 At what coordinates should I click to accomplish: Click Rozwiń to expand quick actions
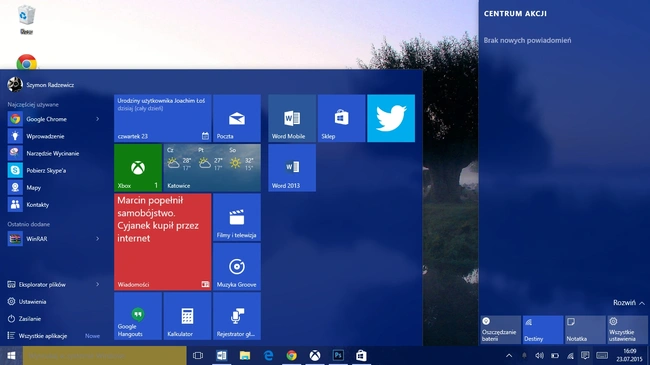tap(628, 303)
